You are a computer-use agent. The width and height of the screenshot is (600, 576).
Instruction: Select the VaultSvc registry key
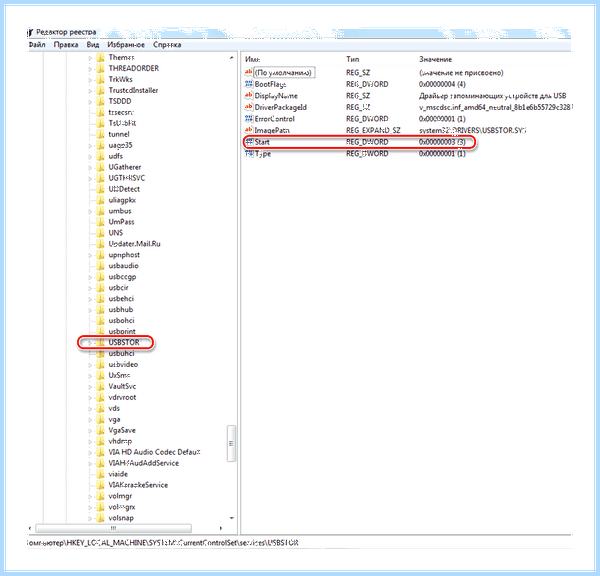click(x=122, y=386)
